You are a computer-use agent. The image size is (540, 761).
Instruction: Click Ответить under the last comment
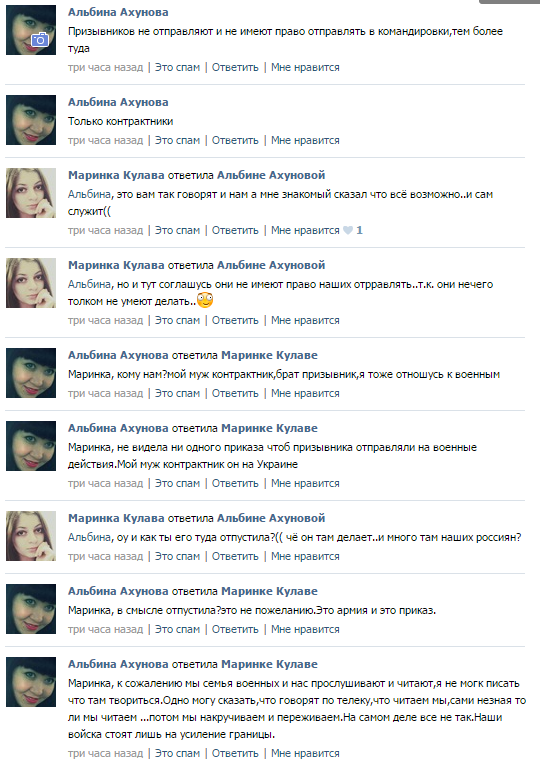[x=235, y=753]
